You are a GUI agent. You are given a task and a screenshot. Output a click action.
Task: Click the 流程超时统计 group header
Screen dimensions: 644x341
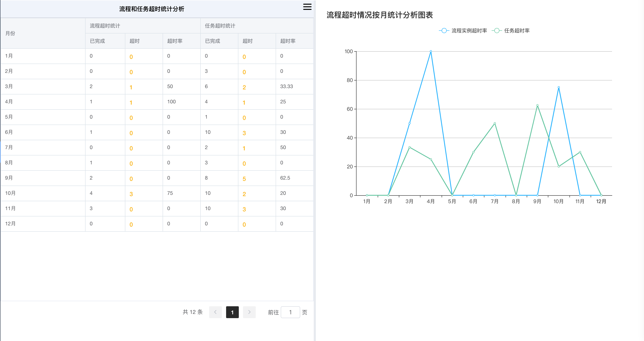coord(105,26)
